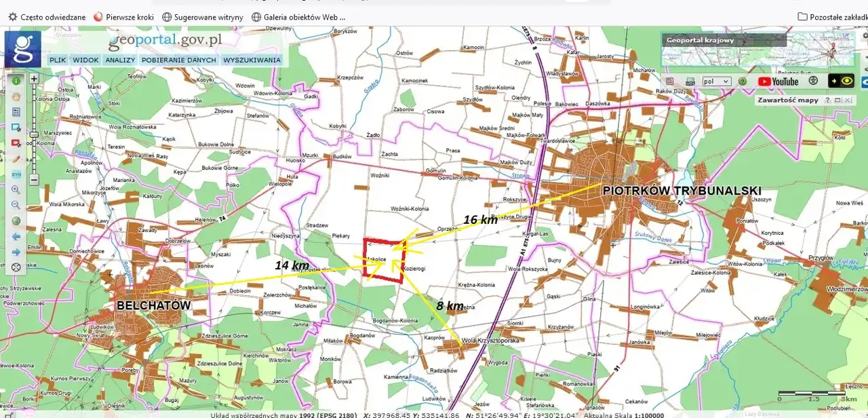868x418 pixels.
Task: Click the zoom slider plus button
Action: click(34, 79)
